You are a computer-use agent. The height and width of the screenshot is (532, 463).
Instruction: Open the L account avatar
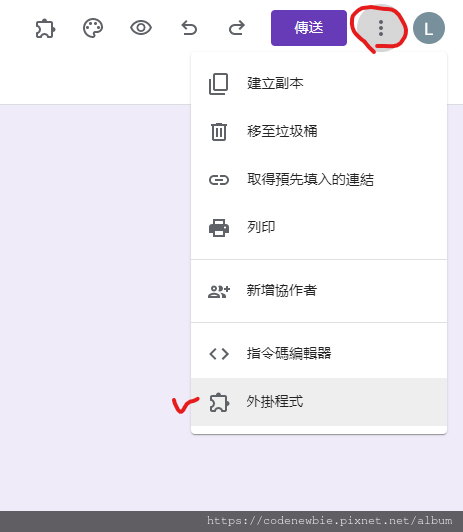click(x=429, y=28)
